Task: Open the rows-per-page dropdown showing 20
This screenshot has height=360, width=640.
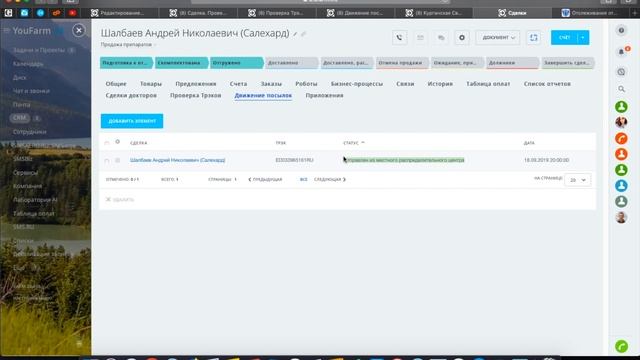Action: (x=577, y=180)
